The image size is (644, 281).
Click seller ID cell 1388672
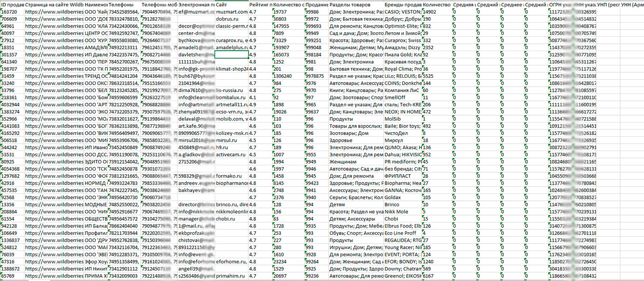(x=12, y=269)
